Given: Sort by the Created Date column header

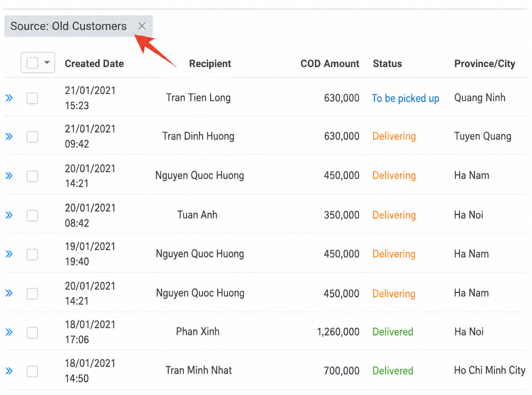Looking at the screenshot, I should pyautogui.click(x=94, y=64).
